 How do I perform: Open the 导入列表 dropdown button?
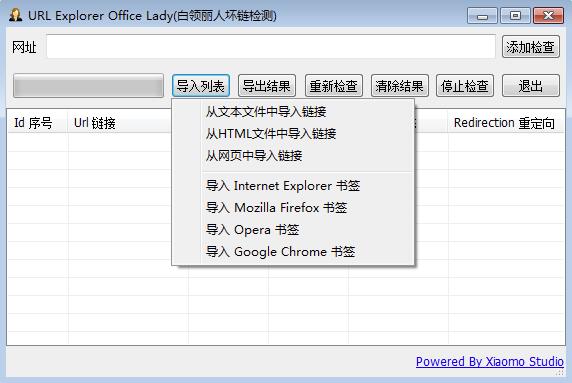201,86
